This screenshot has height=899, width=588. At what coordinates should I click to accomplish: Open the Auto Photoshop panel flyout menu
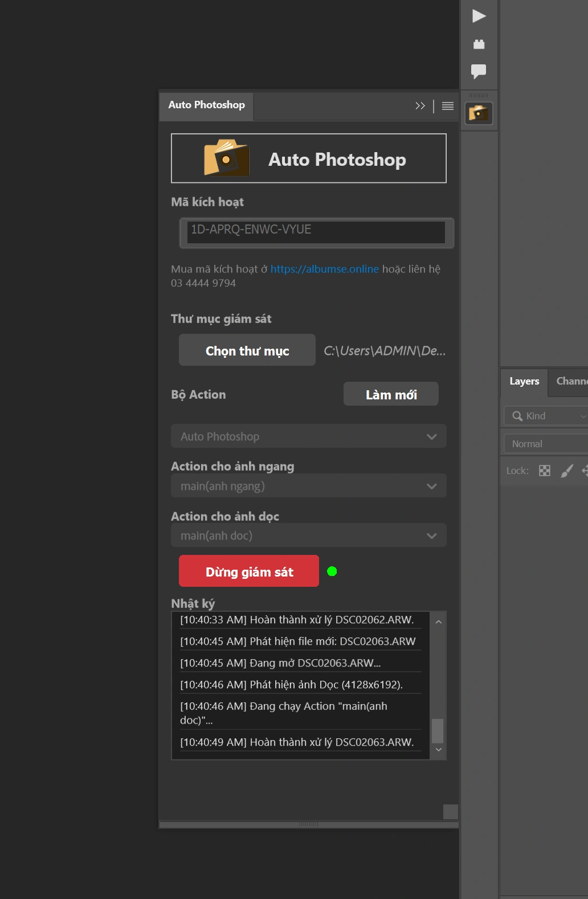(448, 106)
